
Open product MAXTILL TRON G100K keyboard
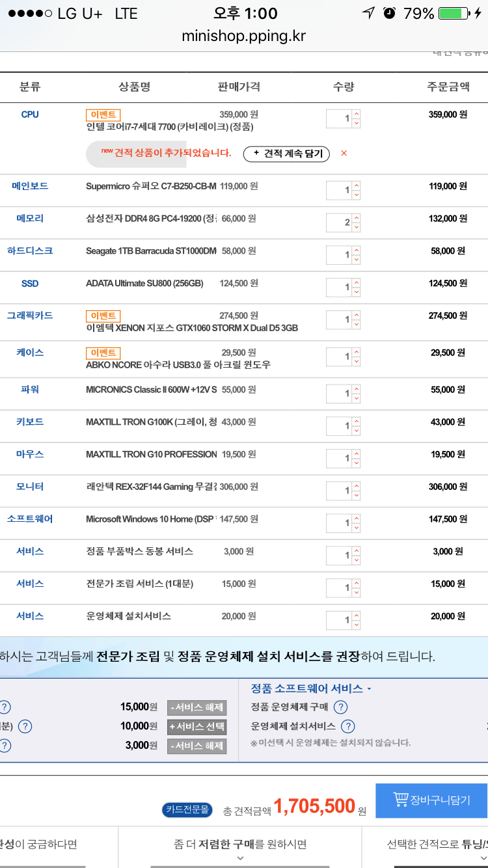151,422
